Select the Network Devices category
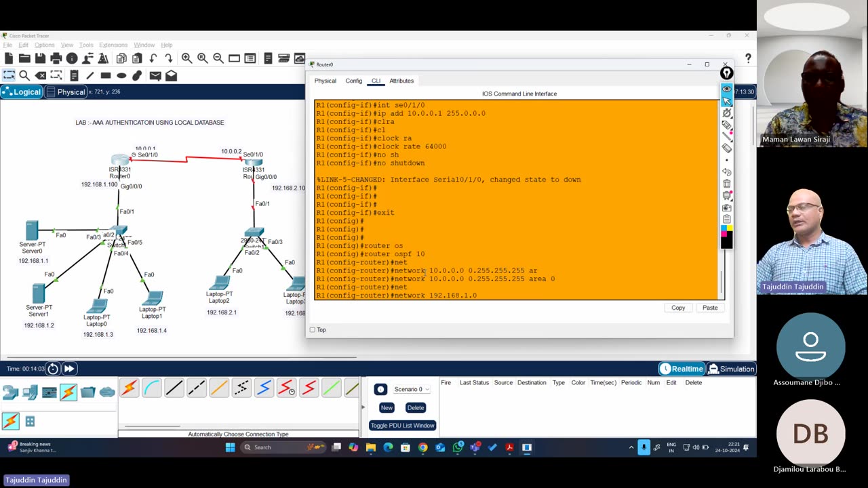Viewport: 868px width, 488px height. click(x=10, y=392)
